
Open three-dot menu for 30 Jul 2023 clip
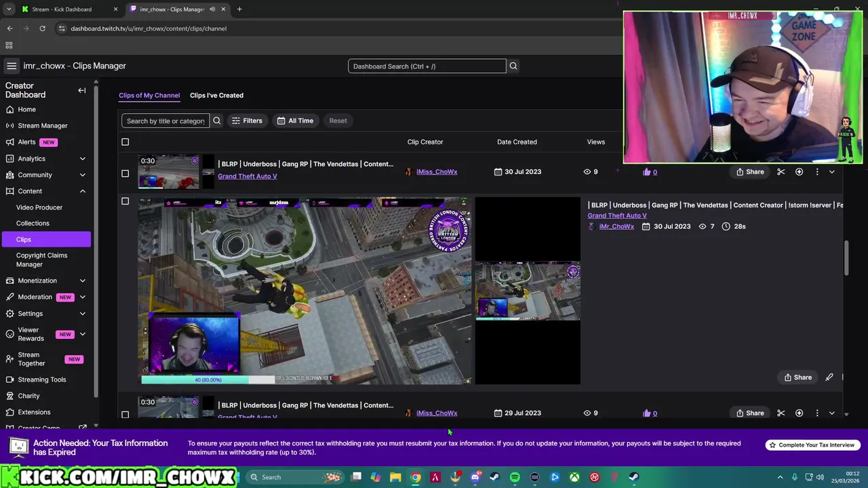coord(817,171)
